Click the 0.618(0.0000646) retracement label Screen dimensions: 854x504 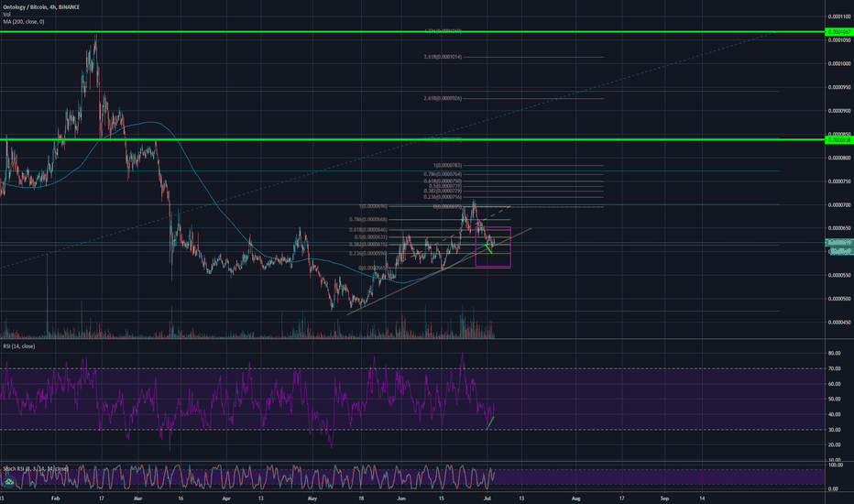point(368,230)
